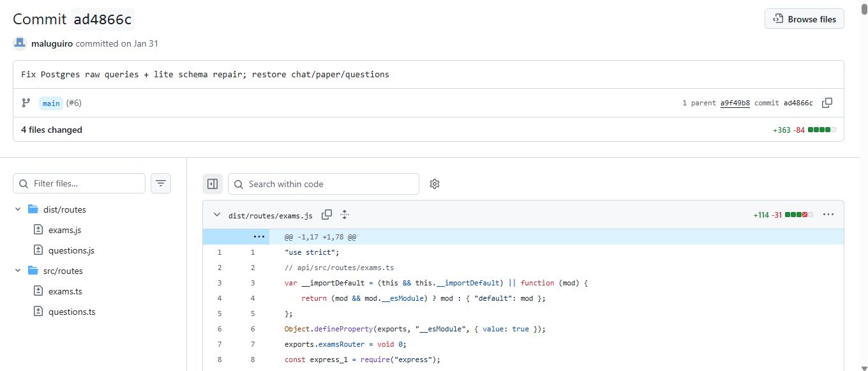Click the 4 files changed text

[x=52, y=130]
